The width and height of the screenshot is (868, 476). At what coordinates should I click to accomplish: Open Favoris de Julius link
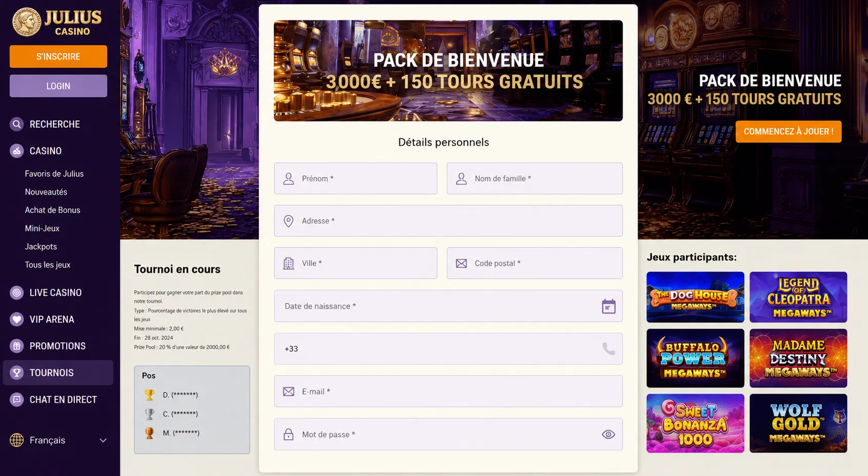[x=54, y=174]
